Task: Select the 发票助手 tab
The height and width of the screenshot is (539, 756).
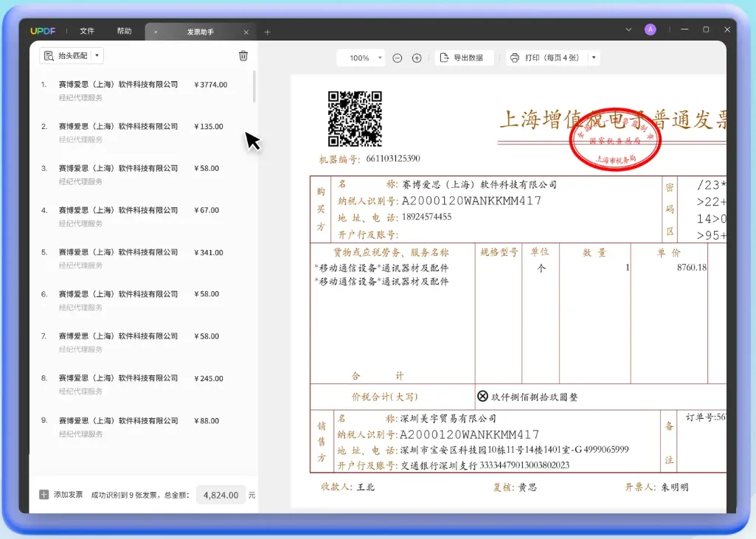Action: pos(200,32)
